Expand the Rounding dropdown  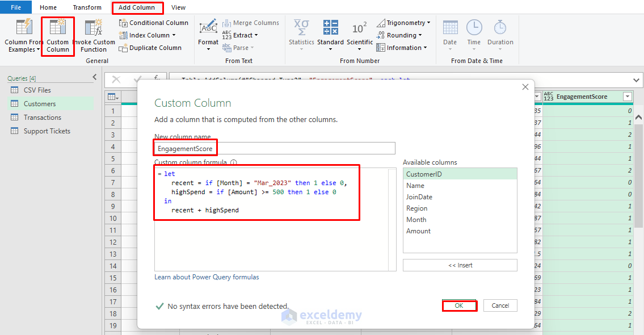[399, 35]
